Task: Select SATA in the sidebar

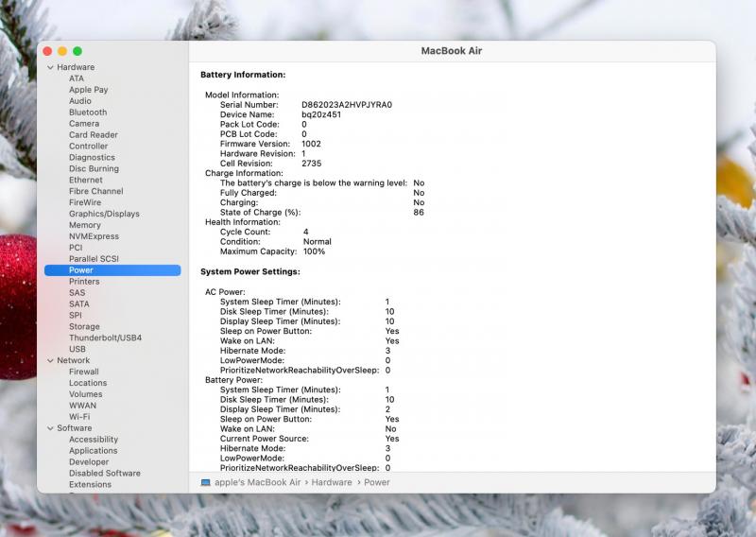Action: 79,304
